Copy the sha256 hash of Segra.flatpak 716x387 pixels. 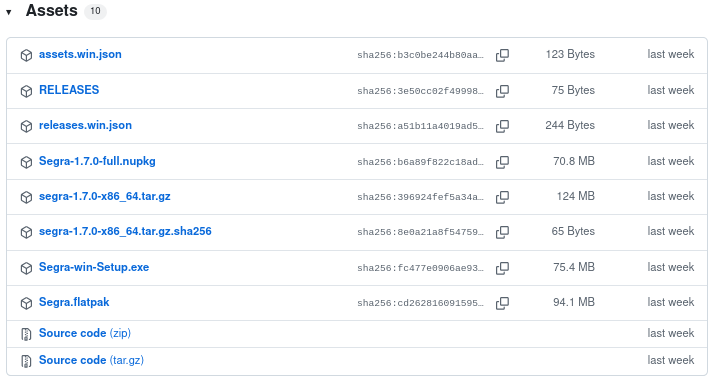coord(502,303)
